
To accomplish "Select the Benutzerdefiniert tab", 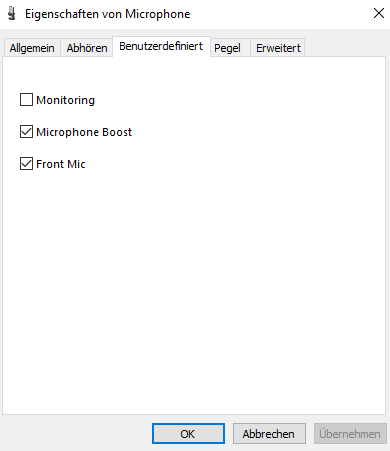I will tap(161, 46).
